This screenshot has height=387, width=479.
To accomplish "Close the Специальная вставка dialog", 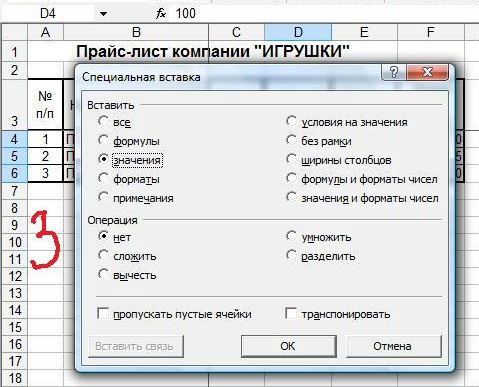I will [427, 72].
